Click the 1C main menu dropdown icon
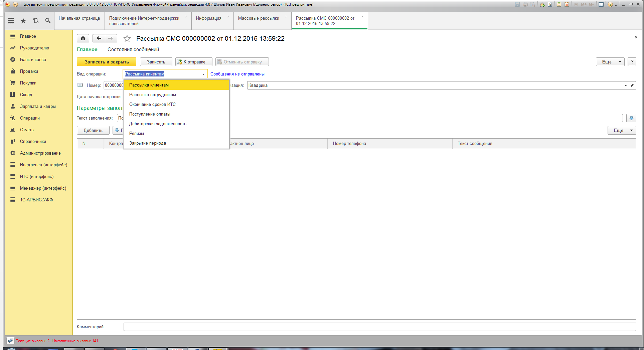Screen dimensions: 644x350 point(15,4)
